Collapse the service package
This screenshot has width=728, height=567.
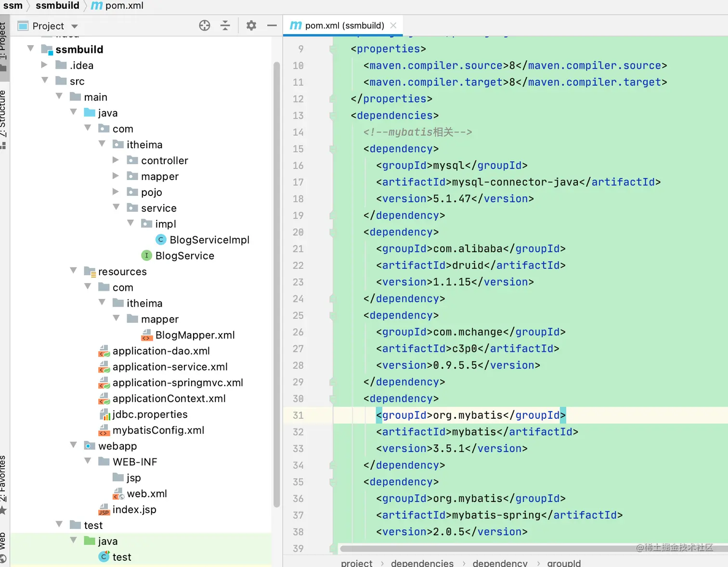coord(116,207)
